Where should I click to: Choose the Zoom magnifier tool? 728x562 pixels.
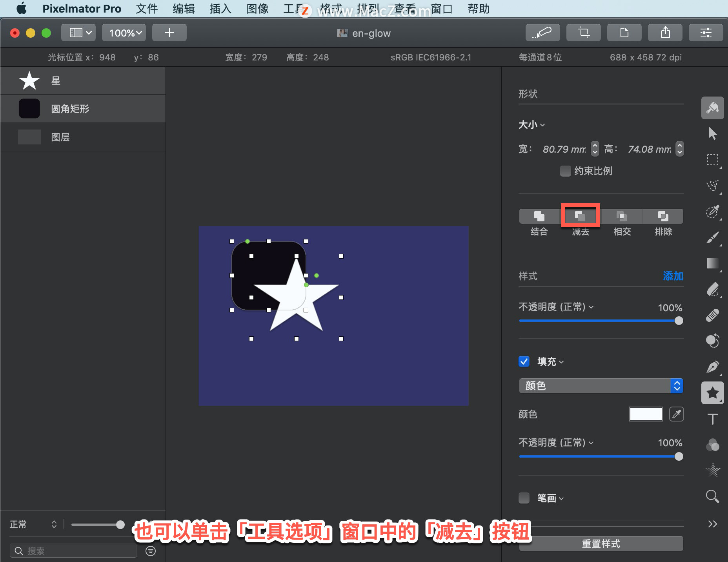pos(713,496)
